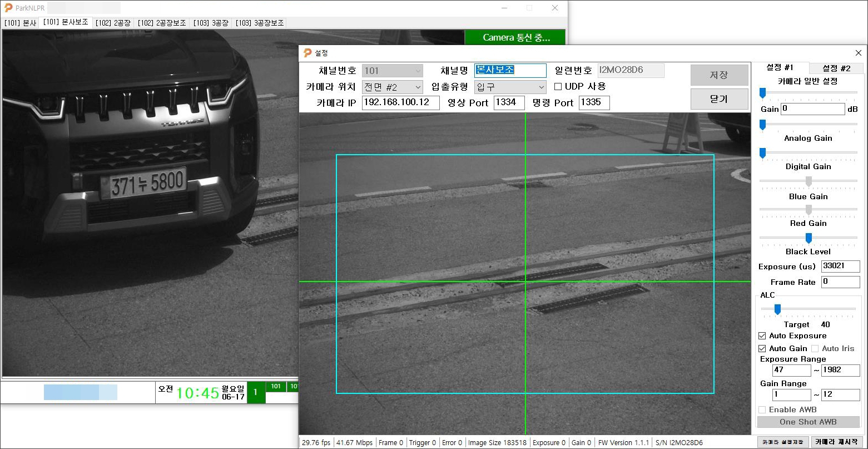Click the 닫기 close button

pos(719,99)
